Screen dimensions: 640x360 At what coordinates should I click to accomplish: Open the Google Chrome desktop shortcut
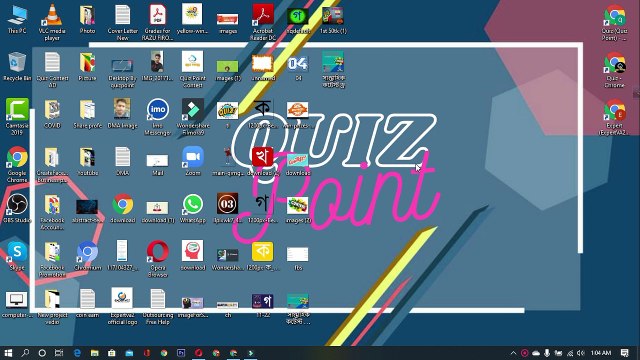17,164
